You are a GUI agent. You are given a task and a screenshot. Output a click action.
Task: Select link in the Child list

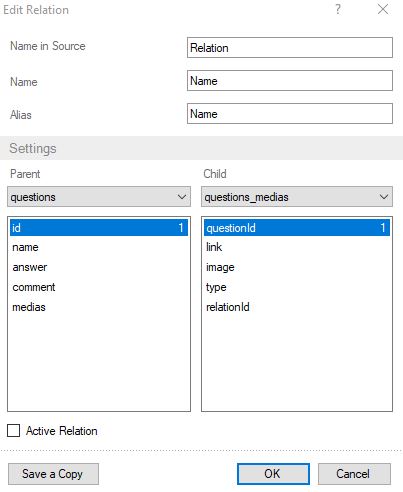coord(297,247)
